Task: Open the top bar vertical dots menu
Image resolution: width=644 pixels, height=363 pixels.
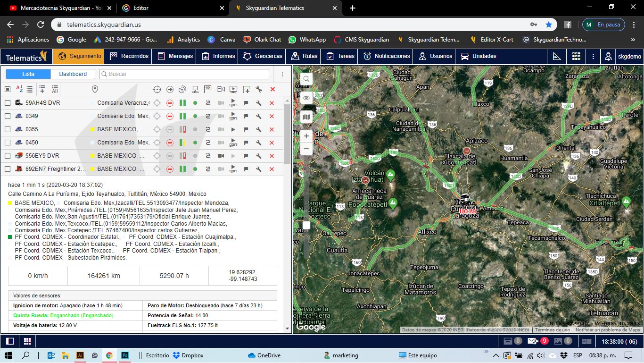Action: tap(593, 56)
